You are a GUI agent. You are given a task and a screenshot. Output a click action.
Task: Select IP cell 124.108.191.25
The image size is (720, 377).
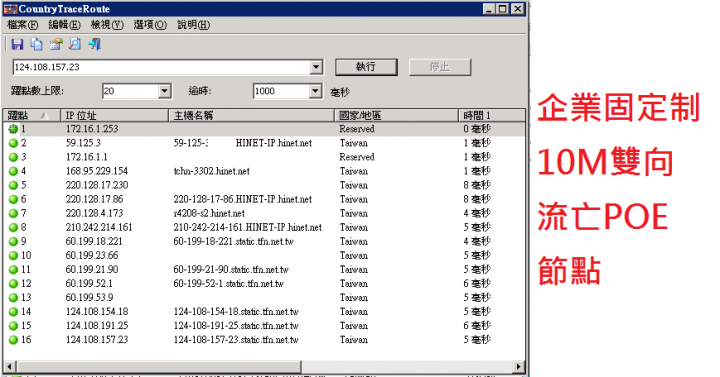tap(97, 326)
